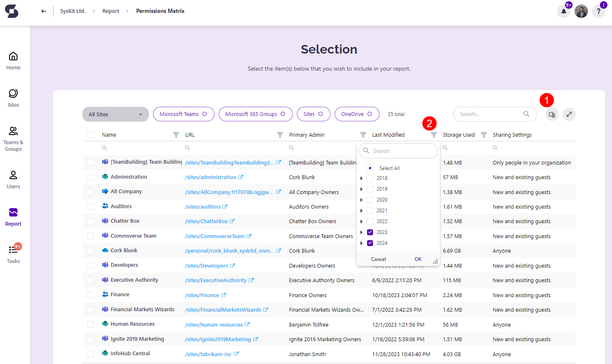Screen dimensions: 612x364
Task: Select the checkbox for the Auditors row
Action: [91, 207]
